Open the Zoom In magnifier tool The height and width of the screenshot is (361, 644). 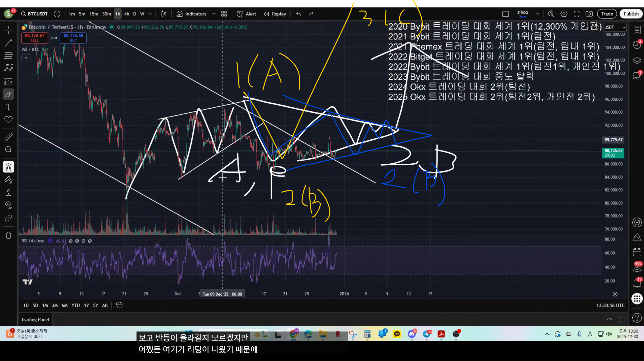tap(8, 149)
